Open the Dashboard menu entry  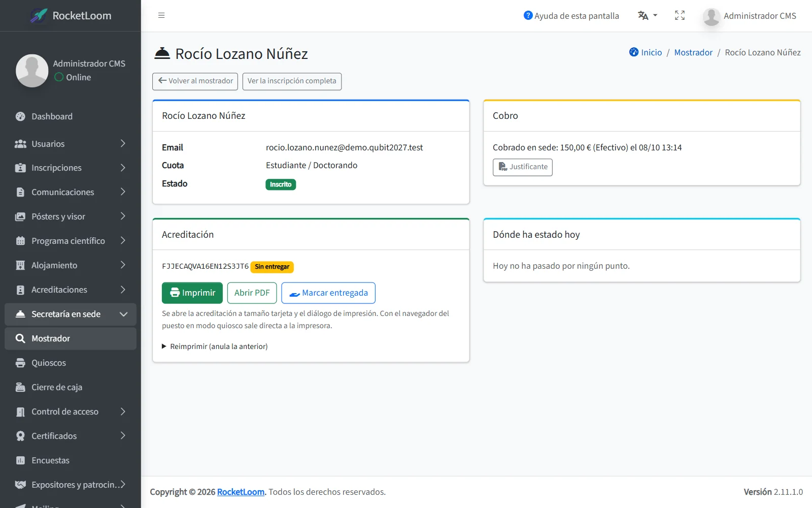tap(71, 116)
